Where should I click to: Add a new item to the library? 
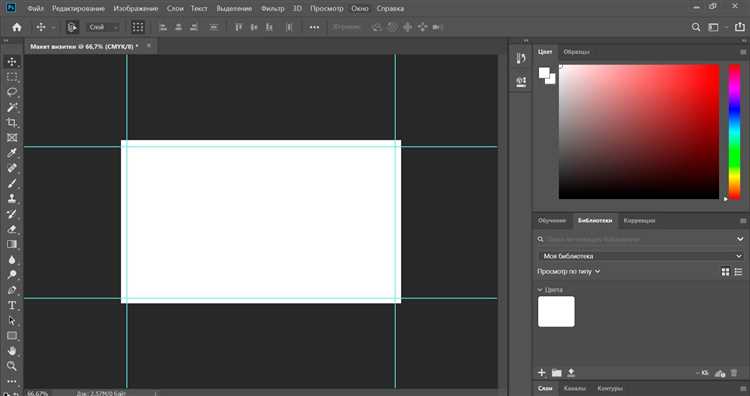[x=541, y=373]
